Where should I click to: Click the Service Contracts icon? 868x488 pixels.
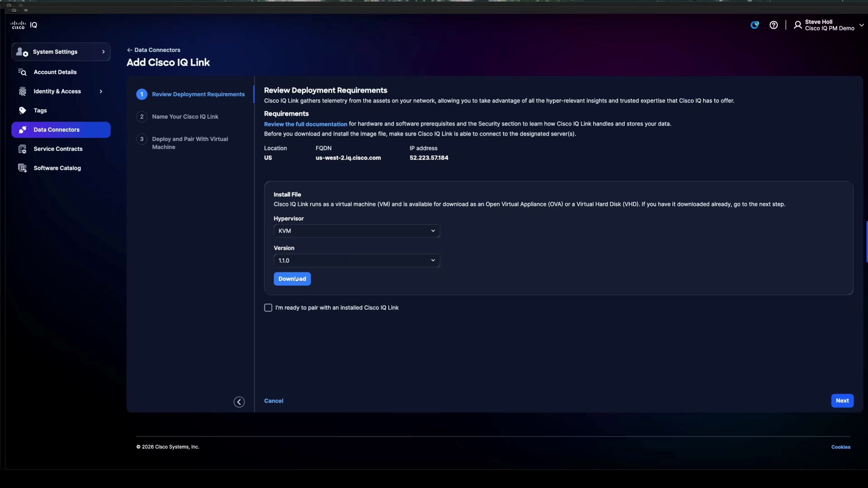pyautogui.click(x=22, y=149)
